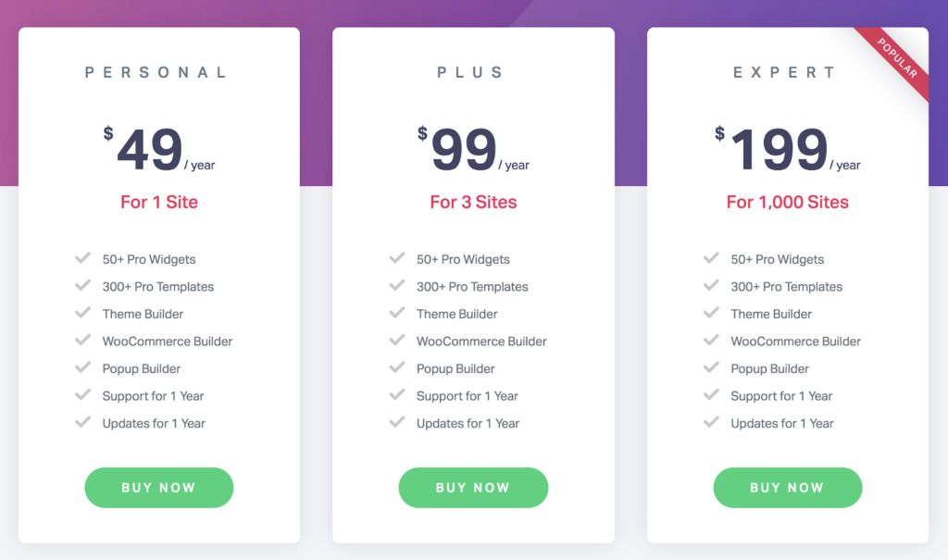Click the WooCommerce Builder checkmark in the Expert plan
Screen dimensions: 948x560
coord(711,342)
